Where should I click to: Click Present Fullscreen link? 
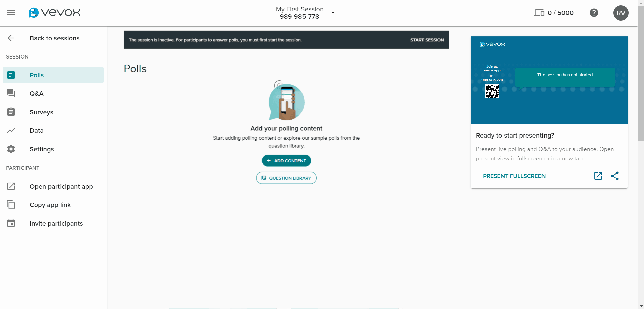point(514,176)
